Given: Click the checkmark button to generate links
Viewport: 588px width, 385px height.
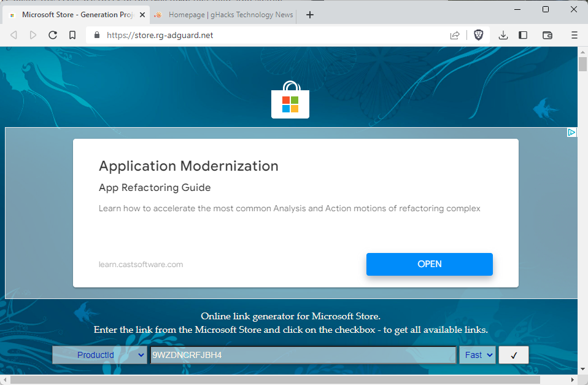Looking at the screenshot, I should click(513, 355).
